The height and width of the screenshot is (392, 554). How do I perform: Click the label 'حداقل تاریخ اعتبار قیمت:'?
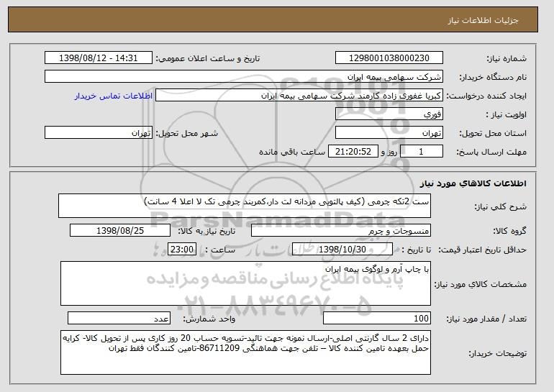pyautogui.click(x=483, y=250)
